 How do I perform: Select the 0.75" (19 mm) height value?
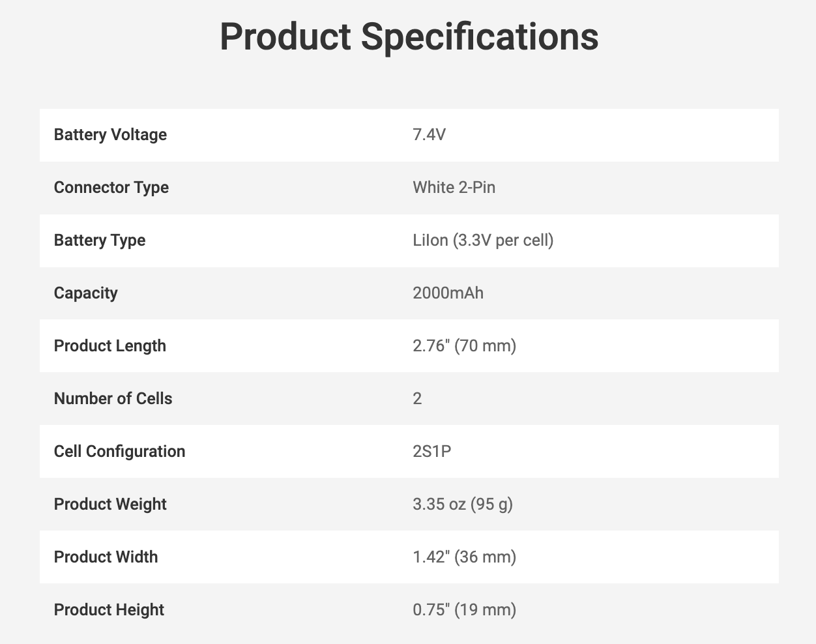pos(464,610)
